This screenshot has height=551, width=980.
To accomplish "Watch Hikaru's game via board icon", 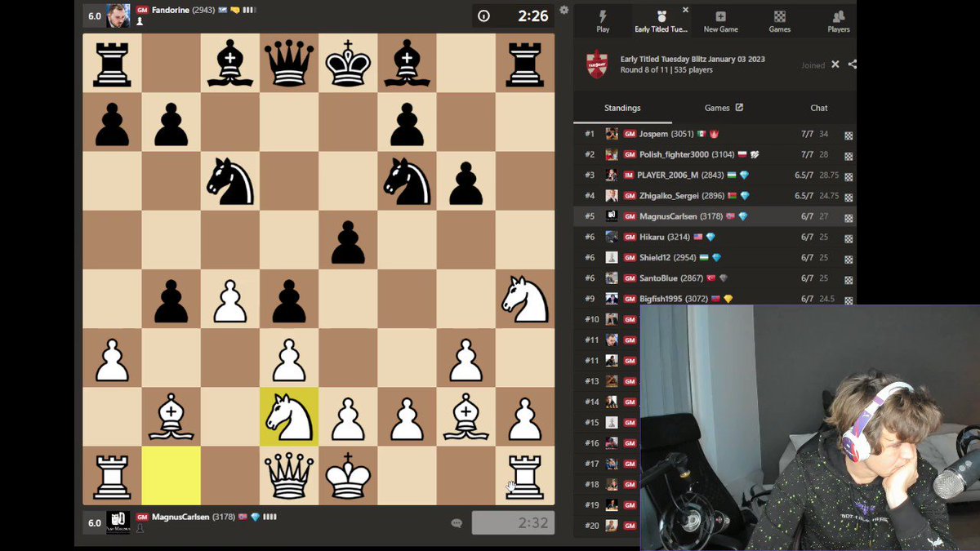I will [849, 238].
